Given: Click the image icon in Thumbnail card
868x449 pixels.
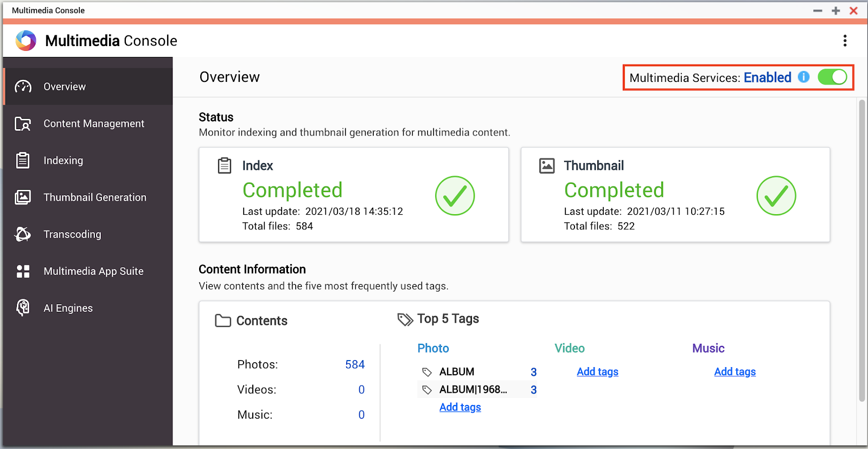Looking at the screenshot, I should [x=547, y=165].
